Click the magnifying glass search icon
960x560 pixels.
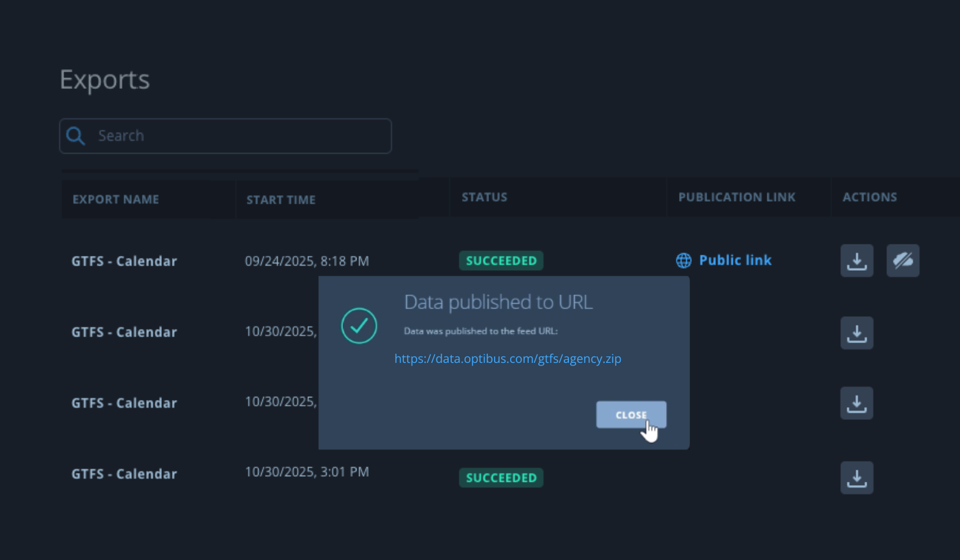tap(76, 136)
